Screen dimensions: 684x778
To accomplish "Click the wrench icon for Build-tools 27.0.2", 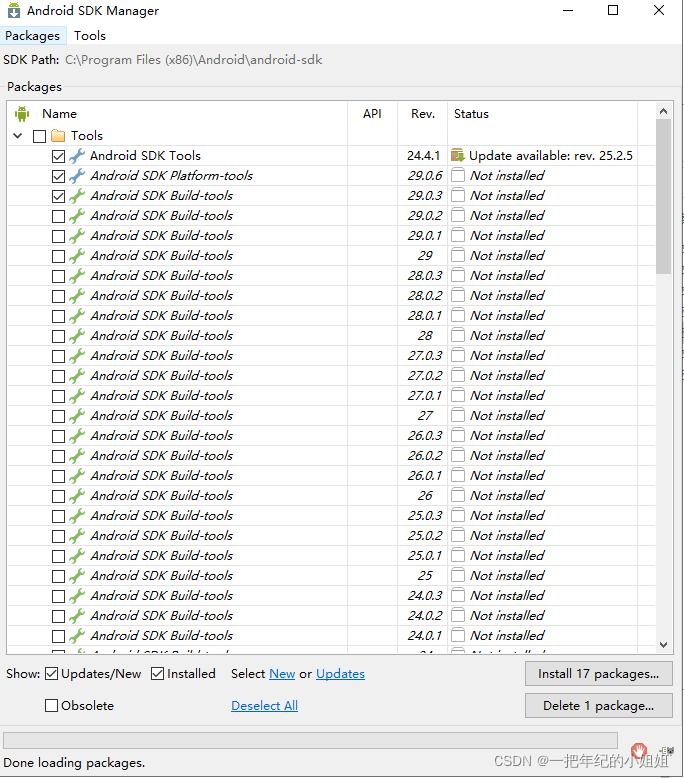I will point(77,376).
